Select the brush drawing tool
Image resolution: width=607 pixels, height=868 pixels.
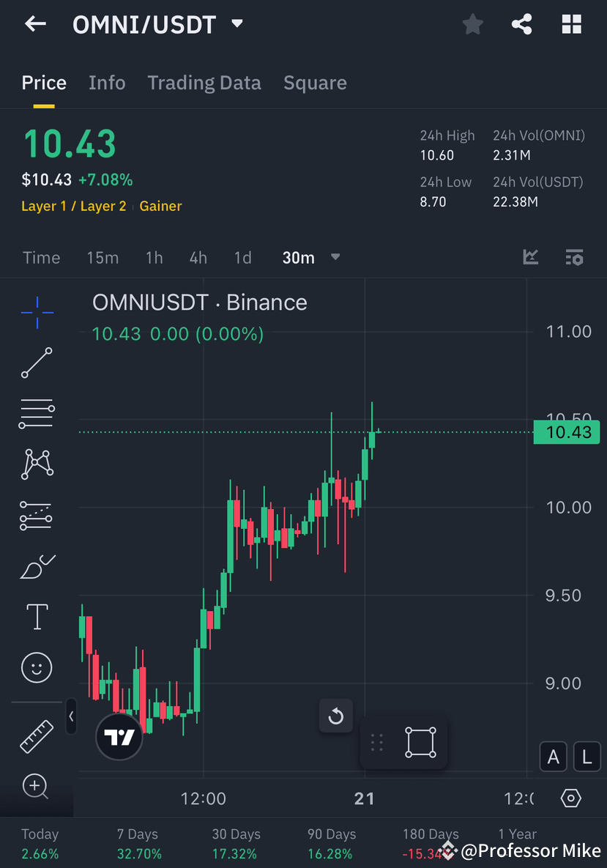tap(37, 566)
